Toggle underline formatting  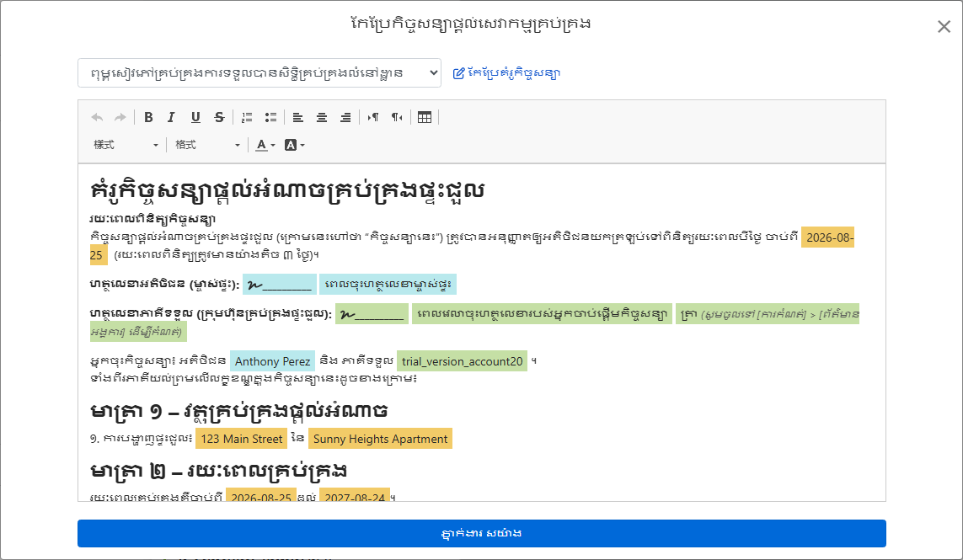coord(195,117)
